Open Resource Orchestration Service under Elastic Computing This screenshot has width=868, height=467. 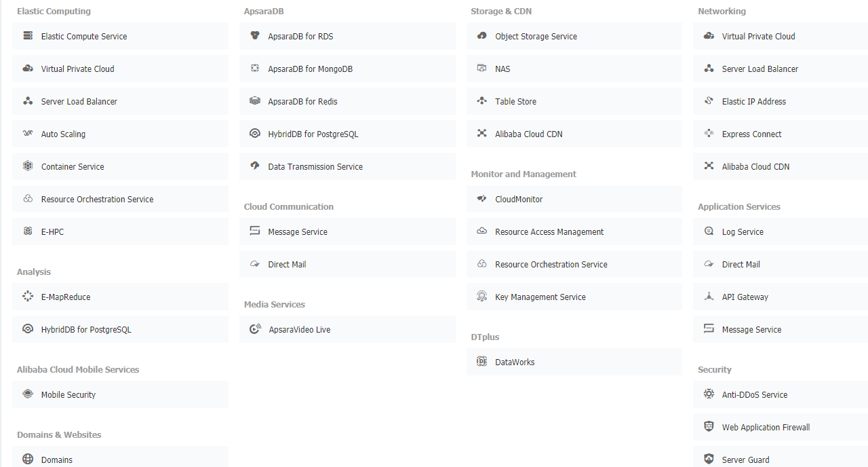point(120,199)
